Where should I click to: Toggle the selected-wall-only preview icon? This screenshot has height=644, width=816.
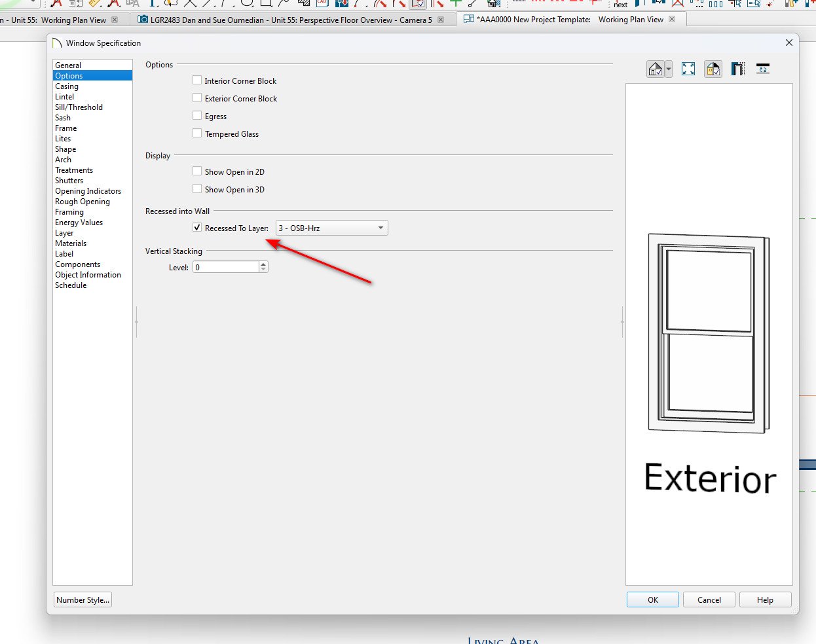738,69
